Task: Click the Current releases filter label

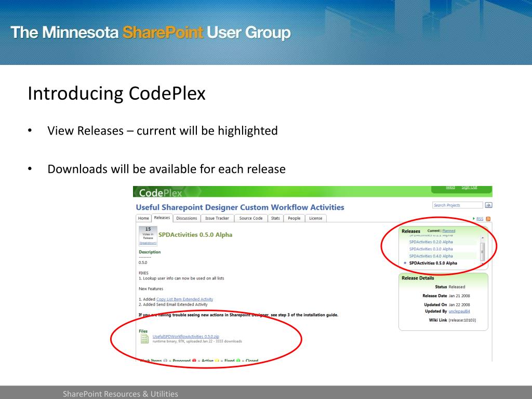Action: click(x=433, y=231)
